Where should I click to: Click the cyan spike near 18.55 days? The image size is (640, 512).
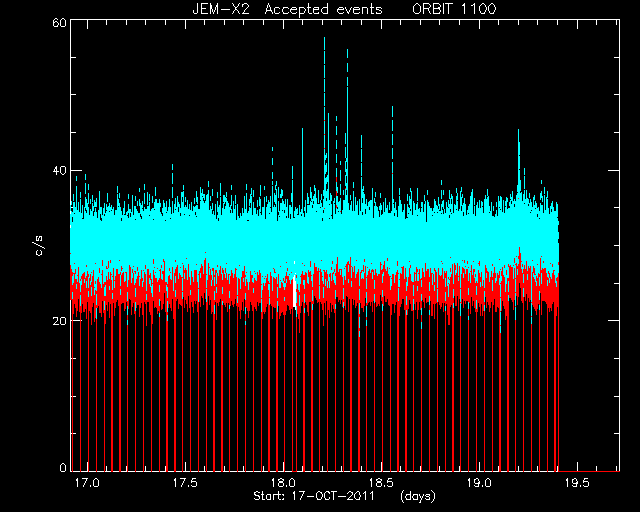click(392, 153)
